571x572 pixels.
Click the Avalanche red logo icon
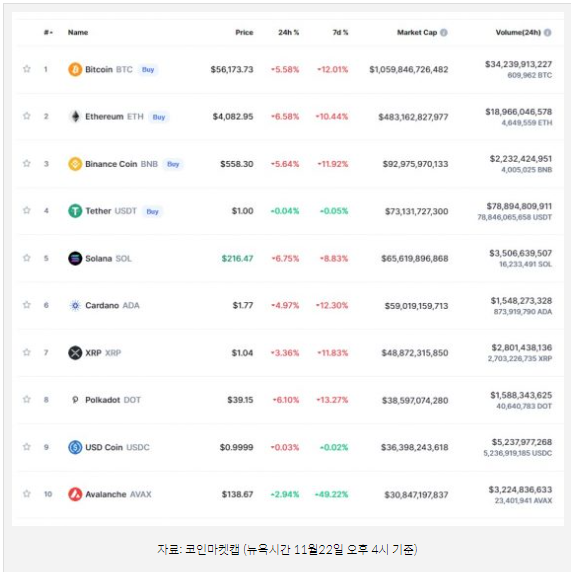(75, 494)
